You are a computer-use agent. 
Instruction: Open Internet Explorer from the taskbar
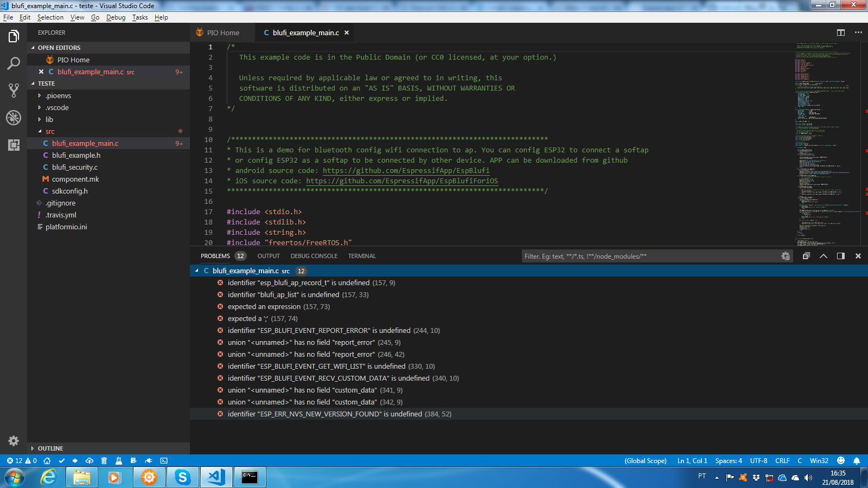click(48, 477)
